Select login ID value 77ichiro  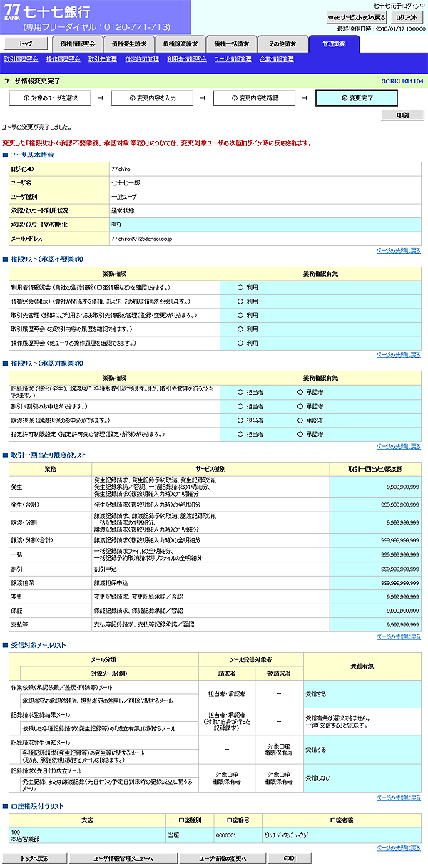121,170
